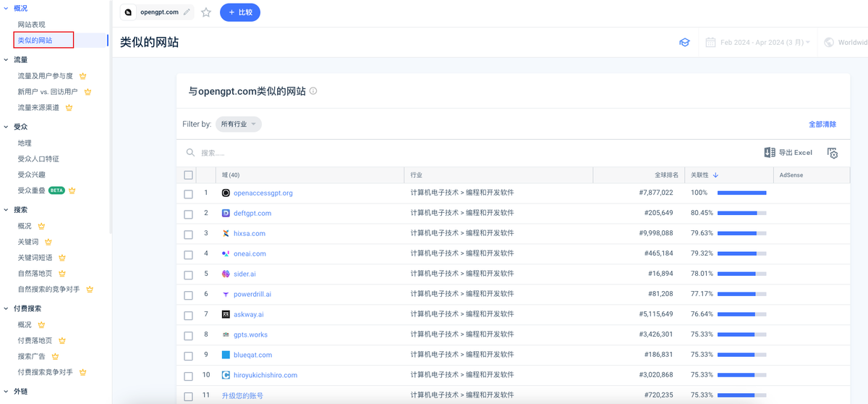Click crown icon beside 流量及用户参与度
This screenshot has width=868, height=404.
83,76
